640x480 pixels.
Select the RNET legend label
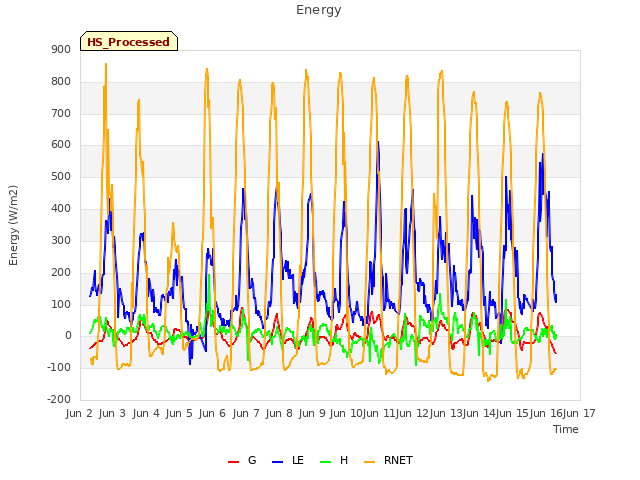(x=398, y=460)
